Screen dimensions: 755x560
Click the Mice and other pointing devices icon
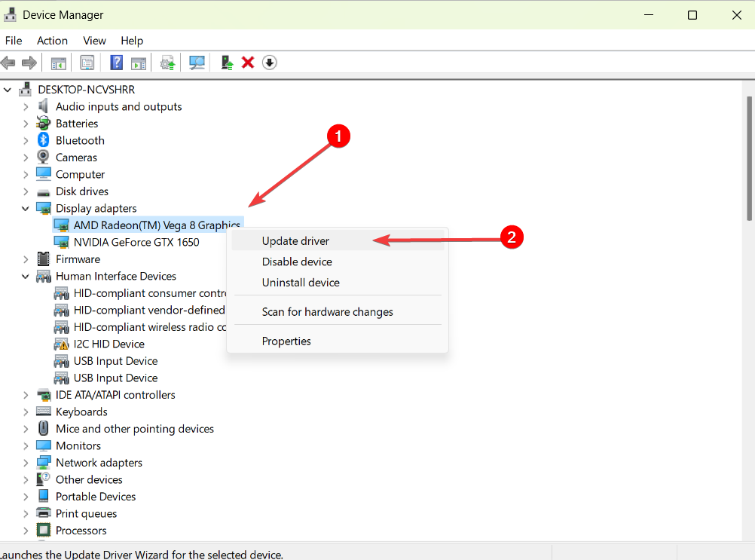44,429
